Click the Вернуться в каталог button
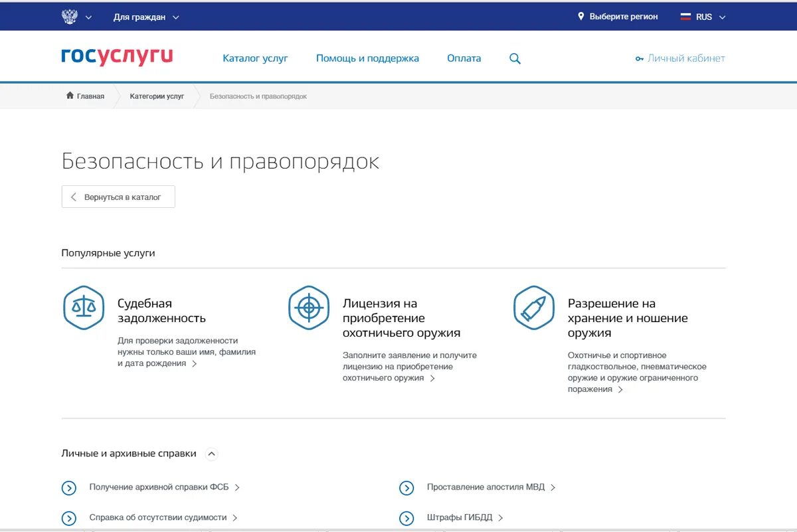The height and width of the screenshot is (532, 797). (x=118, y=197)
